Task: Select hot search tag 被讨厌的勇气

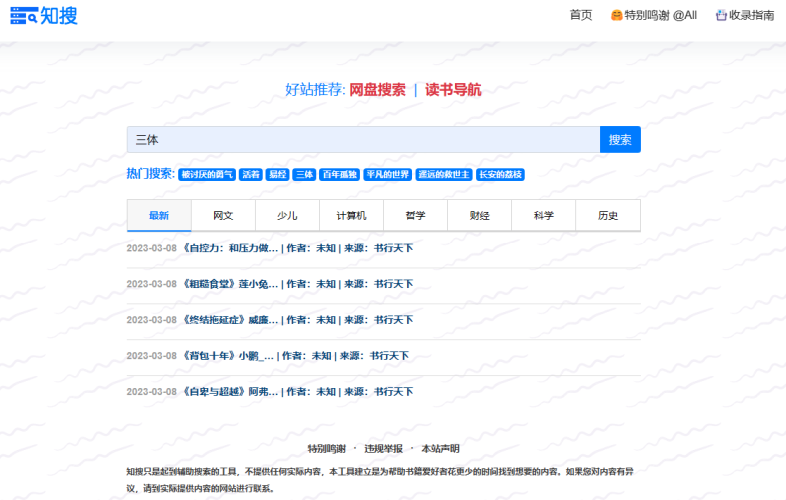Action: tap(207, 175)
